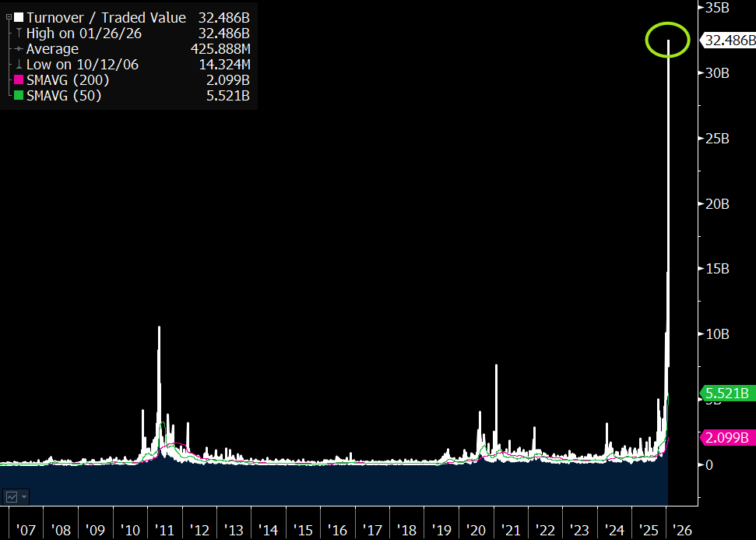Toggle the Turnover / Traded Value series
Screen dimensions: 756x540
point(17,17)
